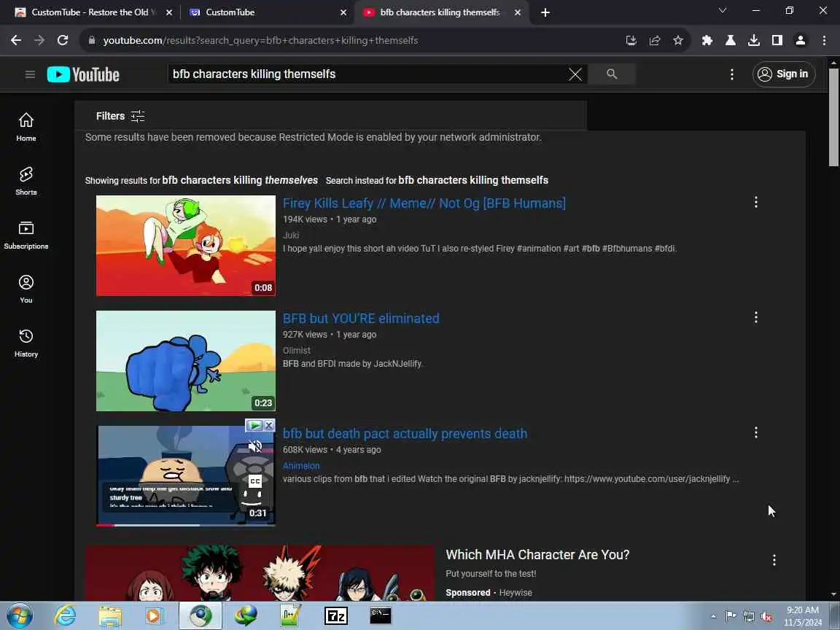Viewport: 840px width, 630px height.
Task: Open the Filters panel
Action: pos(120,116)
